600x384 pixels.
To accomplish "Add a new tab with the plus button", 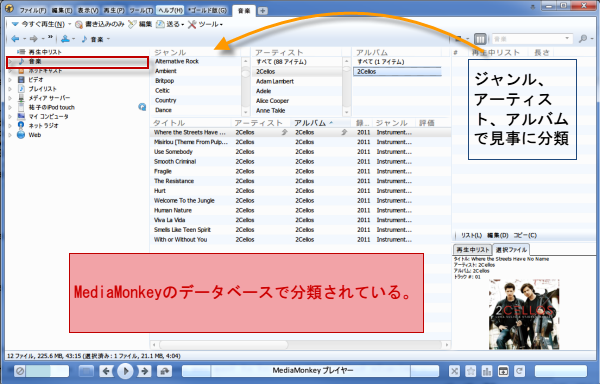I will tap(262, 11).
